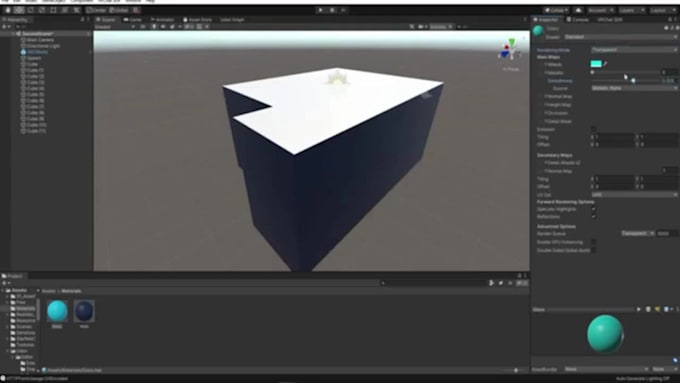The width and height of the screenshot is (680, 383).
Task: Select the dark blue material thumbnail
Action: pyautogui.click(x=84, y=311)
